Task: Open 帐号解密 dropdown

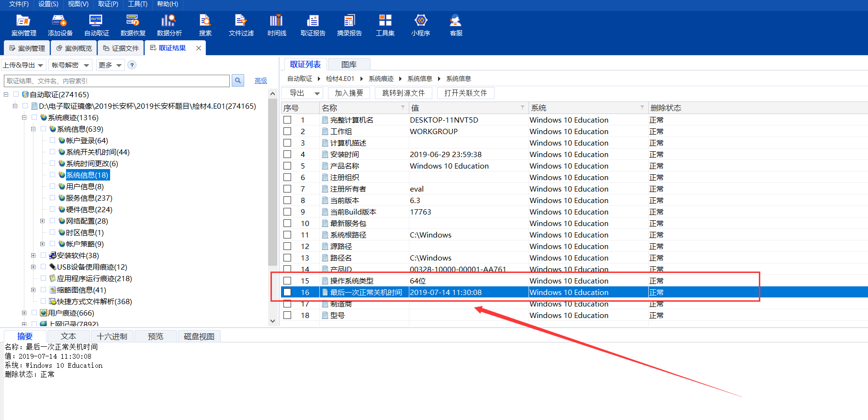Action: click(x=70, y=65)
